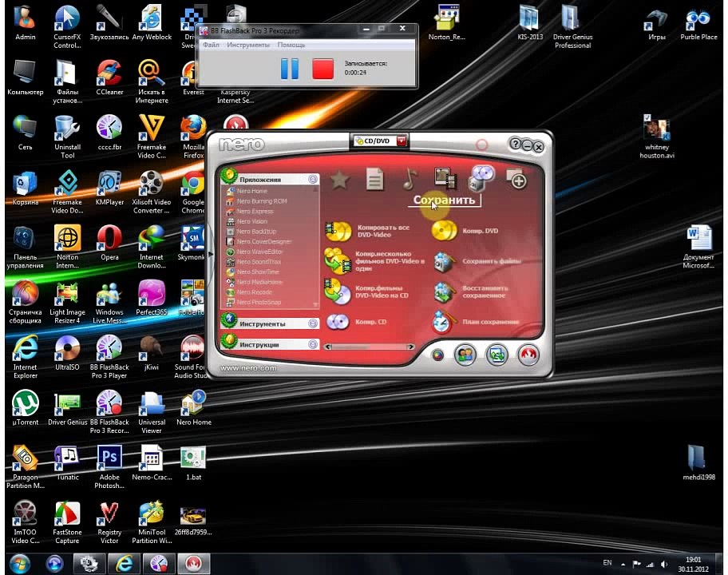Start Копировать все DVD-Video task
The image size is (728, 575).
coord(368,231)
